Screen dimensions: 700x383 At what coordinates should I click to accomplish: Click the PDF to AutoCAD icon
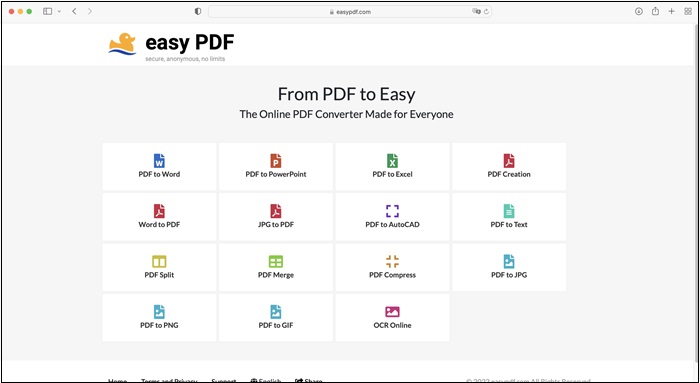(x=392, y=211)
